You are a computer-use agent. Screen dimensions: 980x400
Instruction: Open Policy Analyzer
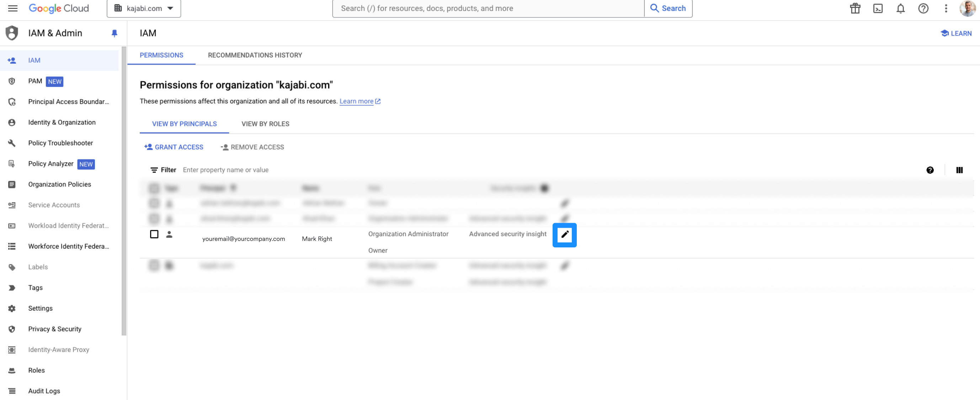point(59,164)
